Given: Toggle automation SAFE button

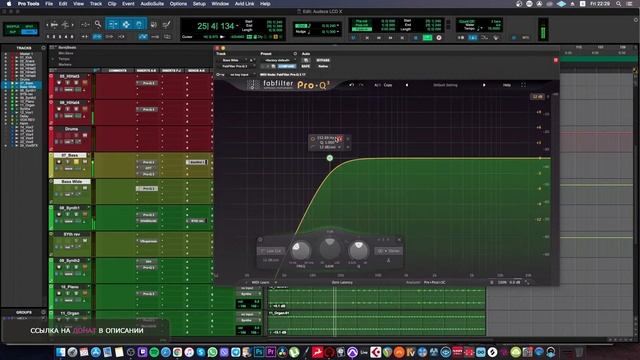Looking at the screenshot, I should [x=305, y=66].
